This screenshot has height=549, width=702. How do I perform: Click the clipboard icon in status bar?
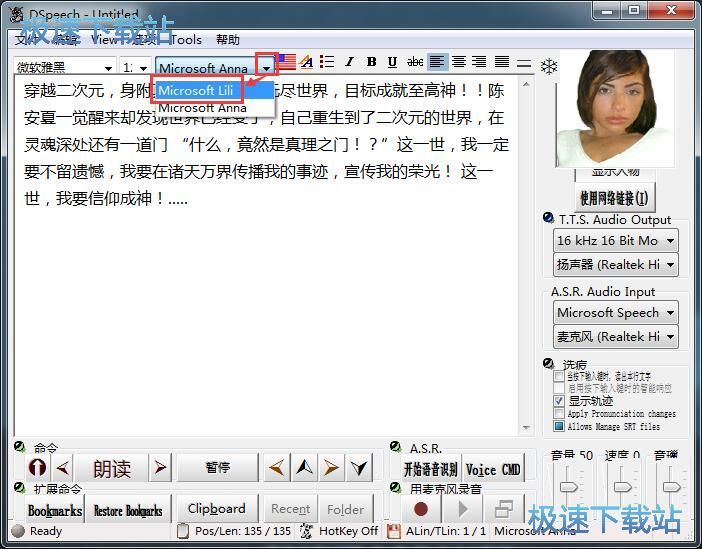183,531
